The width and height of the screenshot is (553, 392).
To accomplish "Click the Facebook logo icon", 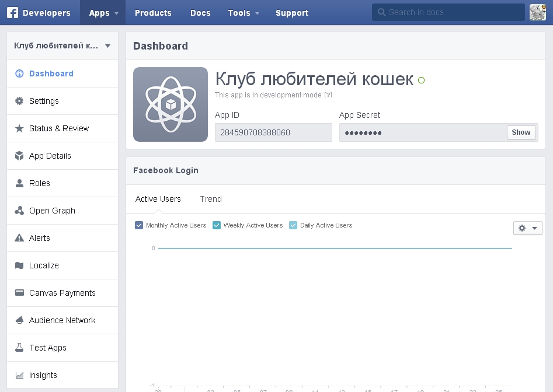I will 12,13.
